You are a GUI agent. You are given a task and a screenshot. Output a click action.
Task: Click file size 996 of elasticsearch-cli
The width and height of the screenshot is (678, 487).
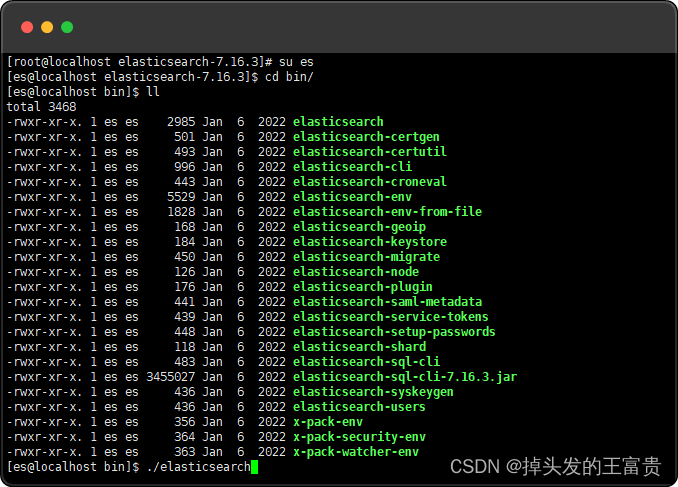click(x=185, y=167)
